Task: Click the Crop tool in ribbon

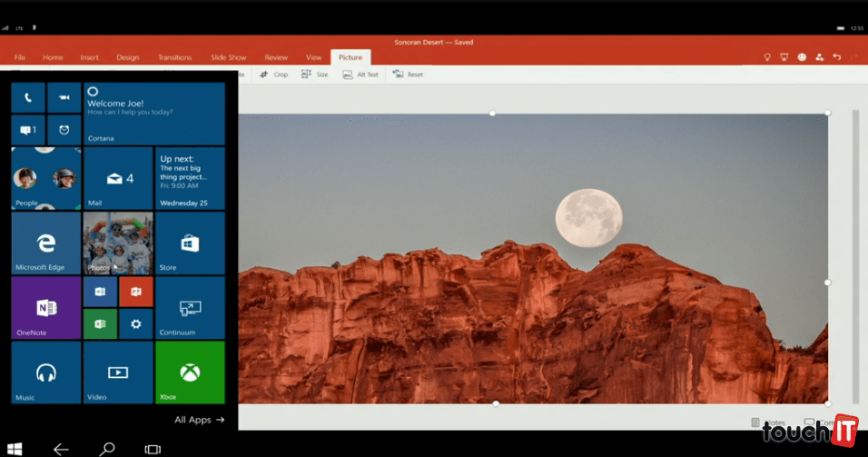Action: (273, 75)
